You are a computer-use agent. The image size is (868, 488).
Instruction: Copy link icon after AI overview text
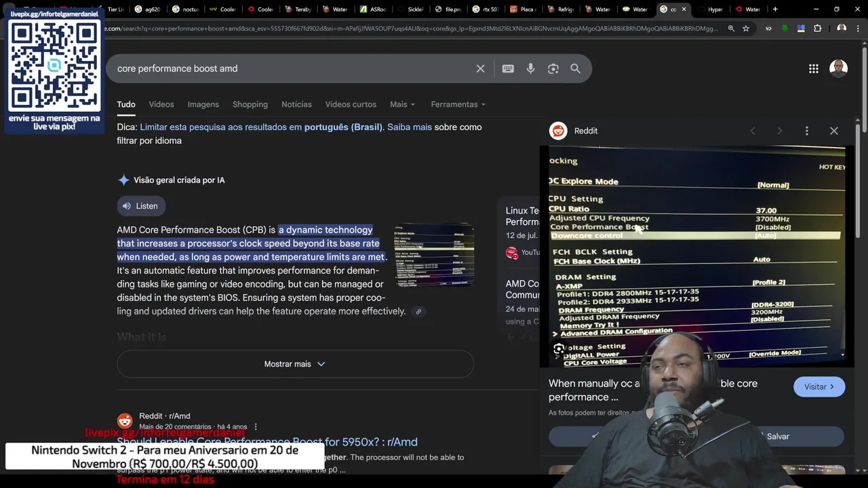[418, 312]
